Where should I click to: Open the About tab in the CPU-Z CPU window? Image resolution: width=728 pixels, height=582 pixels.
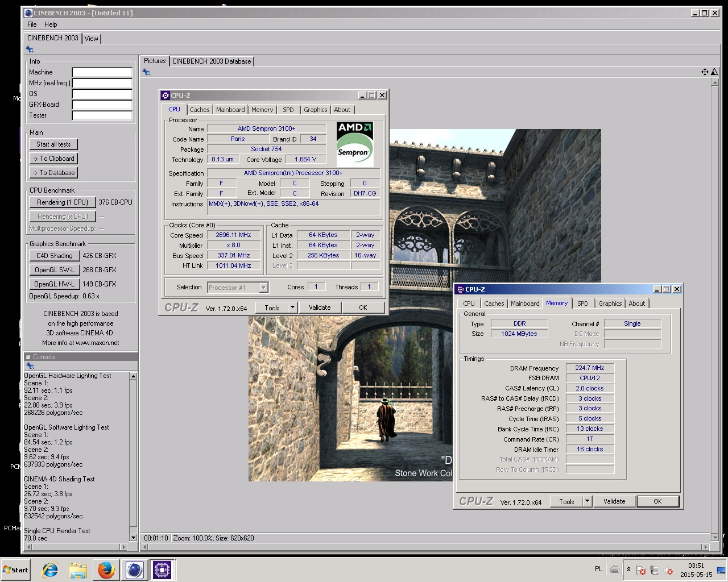point(342,110)
